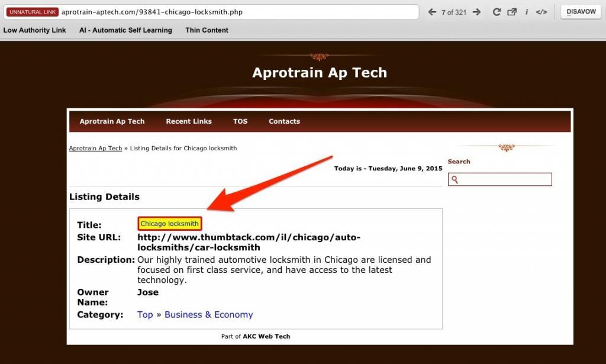Go forward to the next link

pos(477,11)
